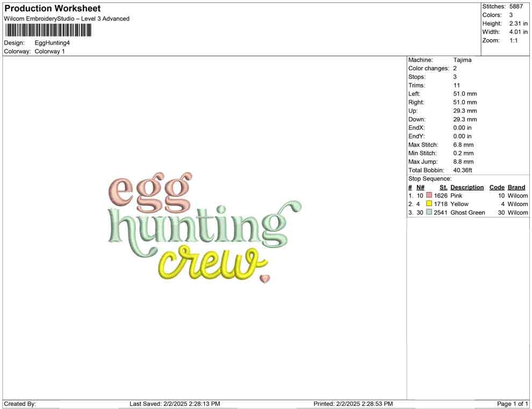The width and height of the screenshot is (532, 409).
Task: Select the EggHunting4 design name
Action: pyautogui.click(x=52, y=43)
